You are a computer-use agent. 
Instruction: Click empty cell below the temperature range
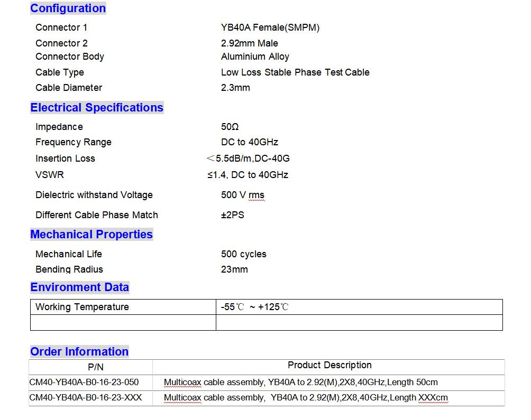tap(359, 323)
